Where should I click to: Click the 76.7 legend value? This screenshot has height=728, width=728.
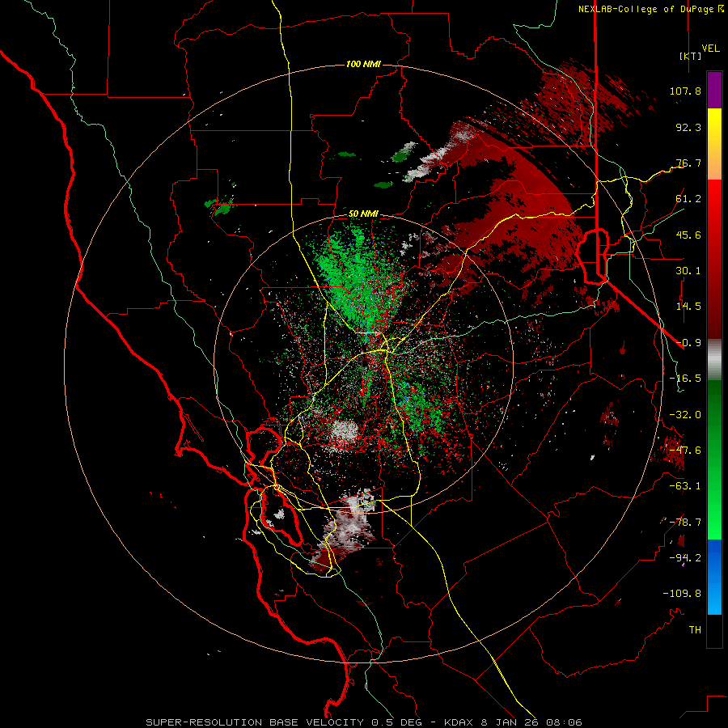688,163
